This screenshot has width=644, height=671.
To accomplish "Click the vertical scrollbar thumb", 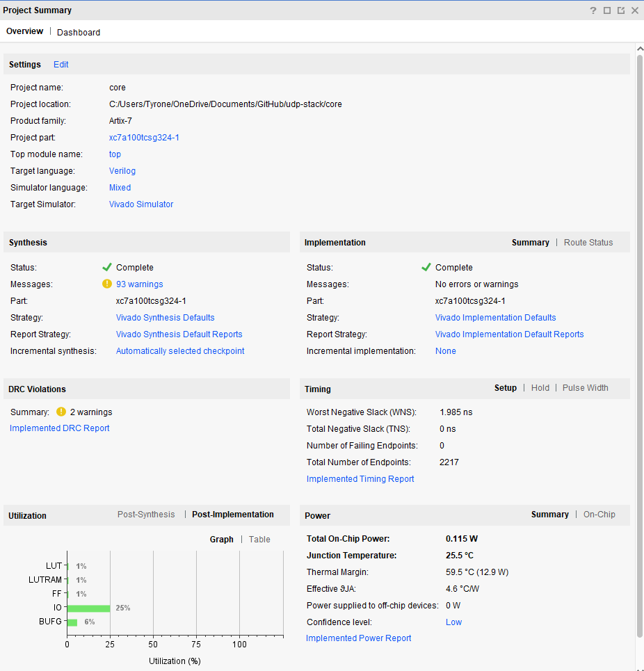I will point(640,347).
